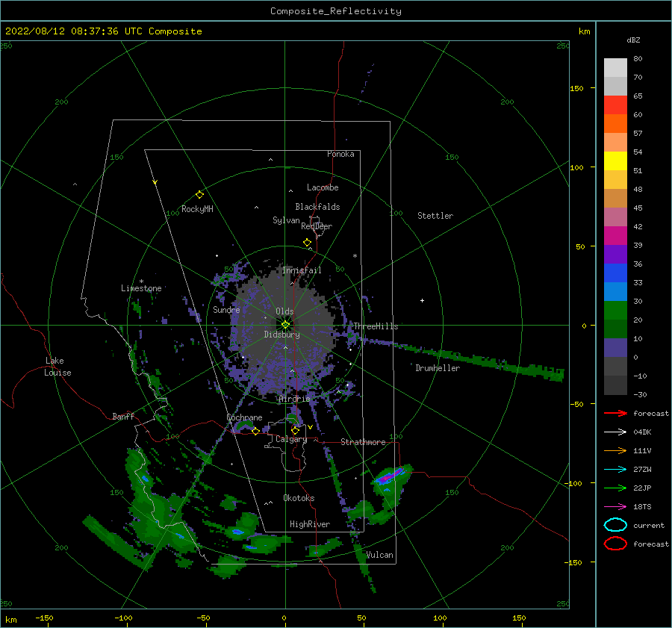Click the red forecast arrow legend icon
This screenshot has width=672, height=628.
pos(615,413)
